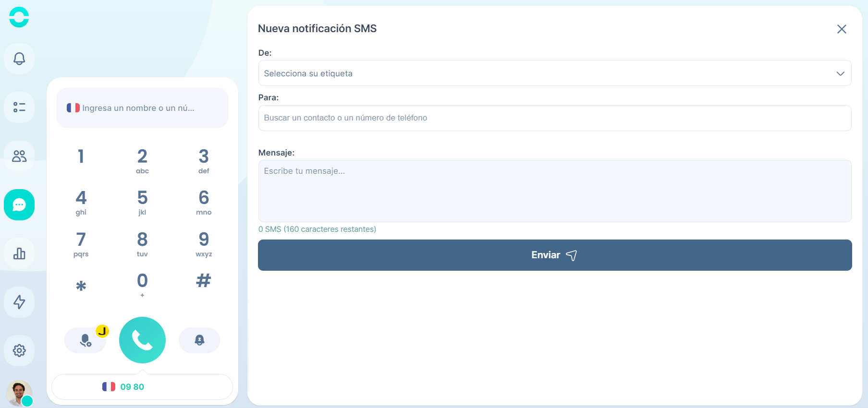868x408 pixels.
Task: Open the SMS messages chat icon
Action: [x=19, y=205]
